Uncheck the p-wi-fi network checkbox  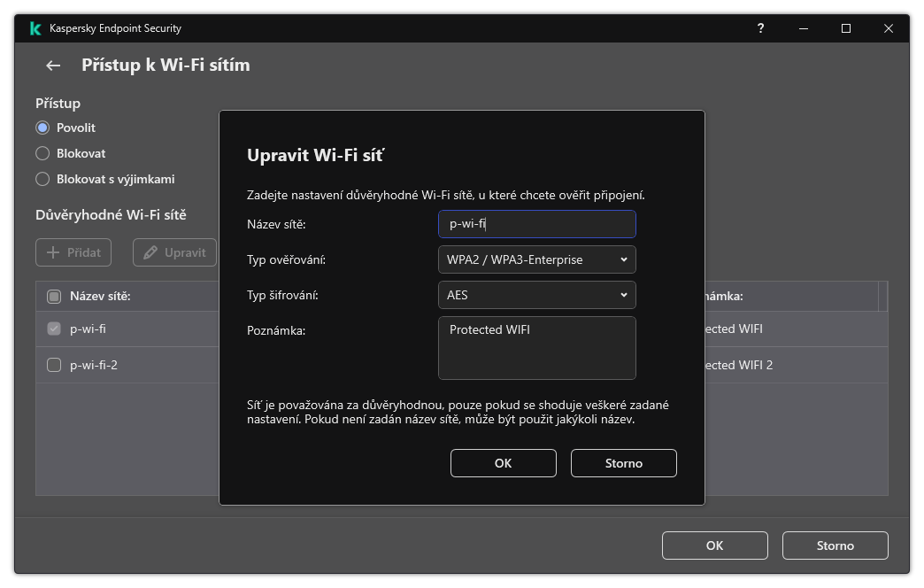coord(54,329)
